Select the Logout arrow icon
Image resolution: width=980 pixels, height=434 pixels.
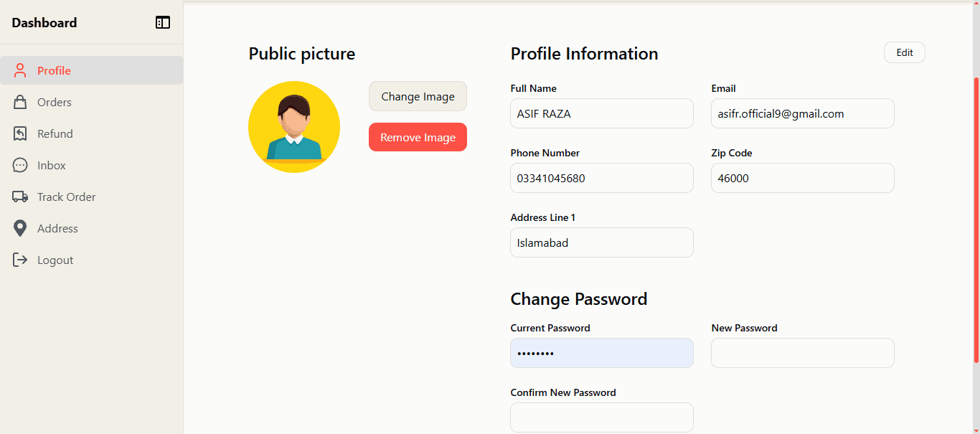pos(19,259)
